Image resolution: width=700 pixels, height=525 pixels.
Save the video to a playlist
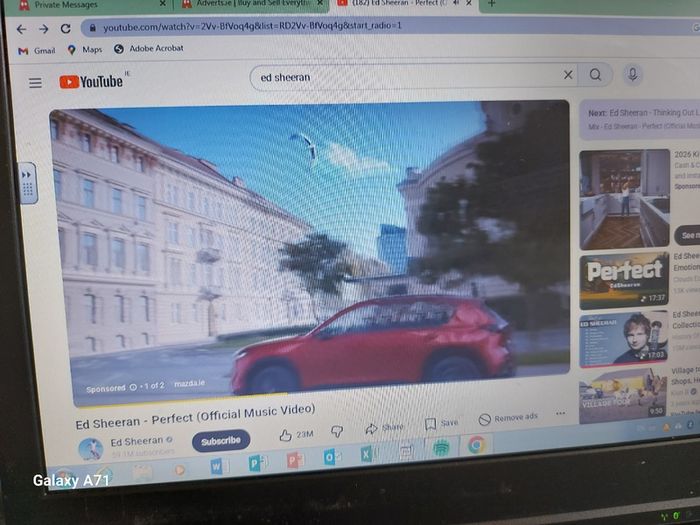(x=441, y=423)
